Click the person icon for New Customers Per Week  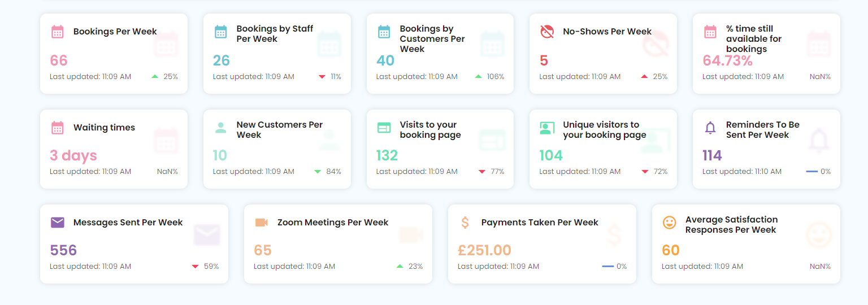(x=220, y=128)
